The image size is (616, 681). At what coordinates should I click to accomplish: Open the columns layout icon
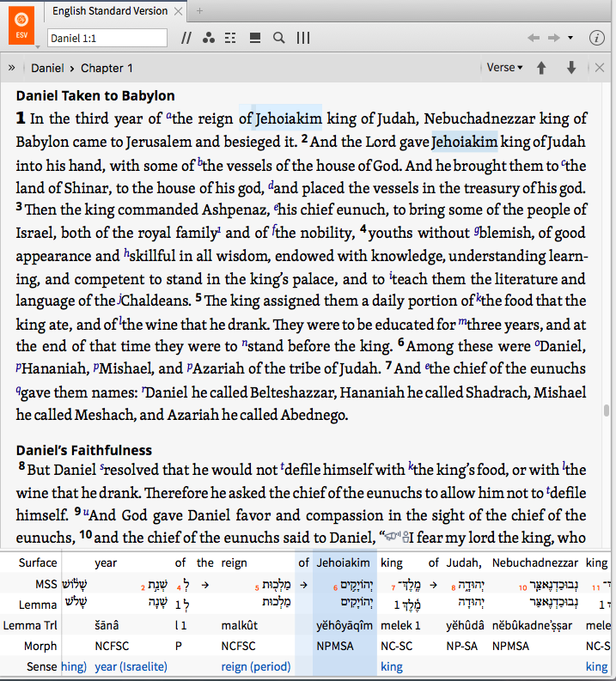click(303, 39)
